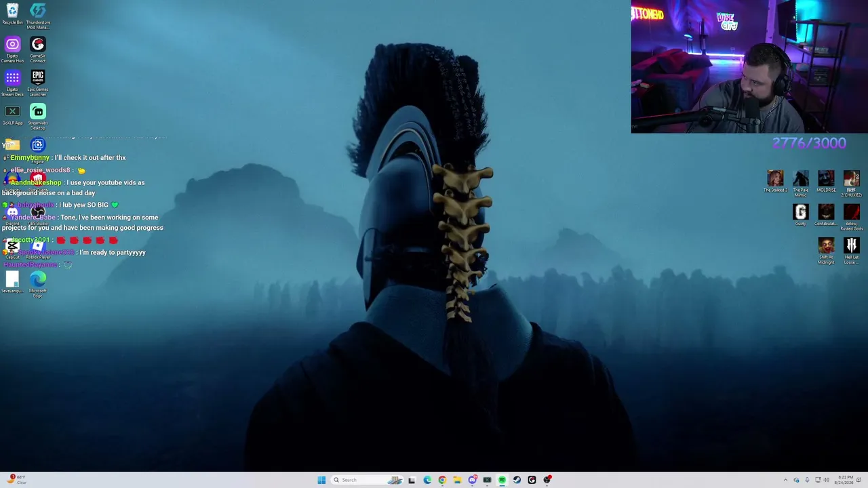This screenshot has width=868, height=488.
Task: Launch Elgato Camera Hub
Action: (12, 49)
